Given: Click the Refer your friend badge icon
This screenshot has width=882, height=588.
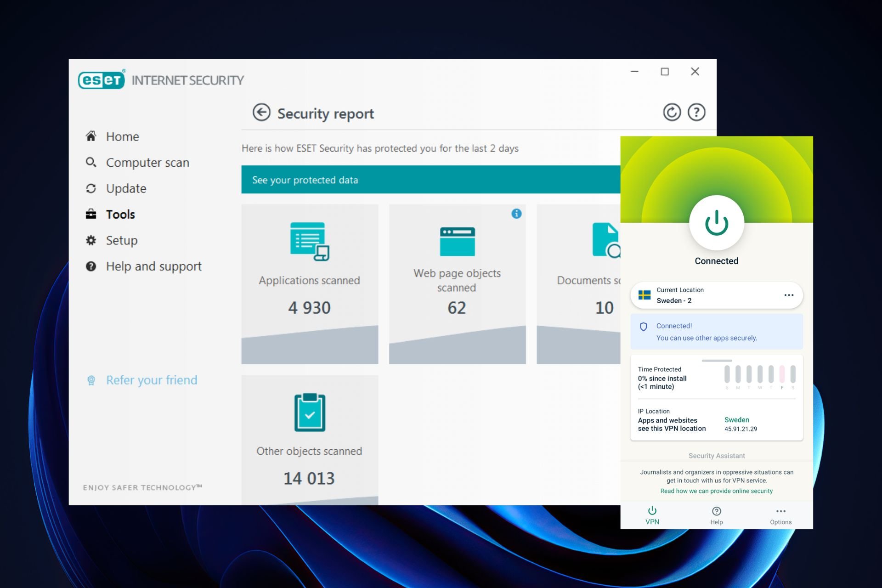Looking at the screenshot, I should pos(91,380).
